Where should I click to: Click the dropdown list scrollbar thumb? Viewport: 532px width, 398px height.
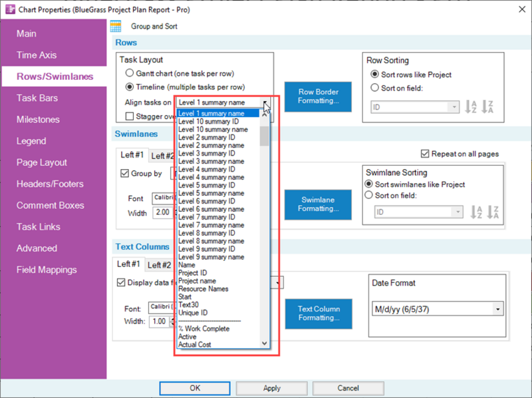[x=264, y=136]
